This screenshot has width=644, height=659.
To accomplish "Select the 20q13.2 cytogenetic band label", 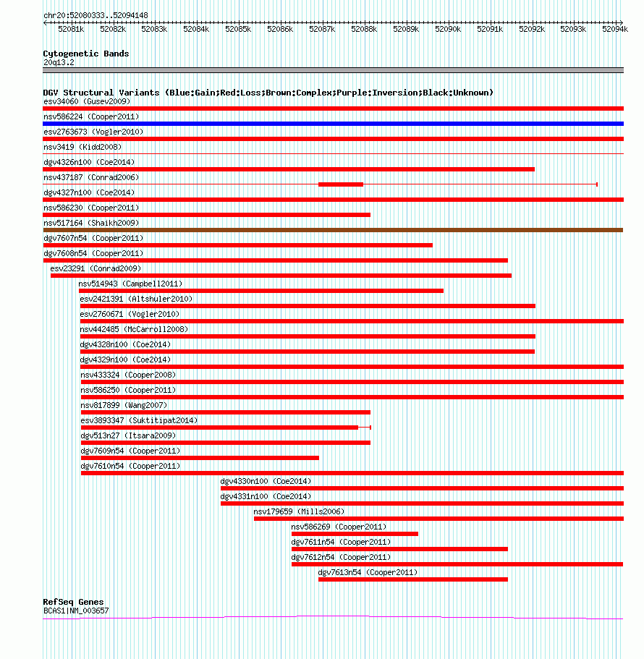I will (x=59, y=62).
